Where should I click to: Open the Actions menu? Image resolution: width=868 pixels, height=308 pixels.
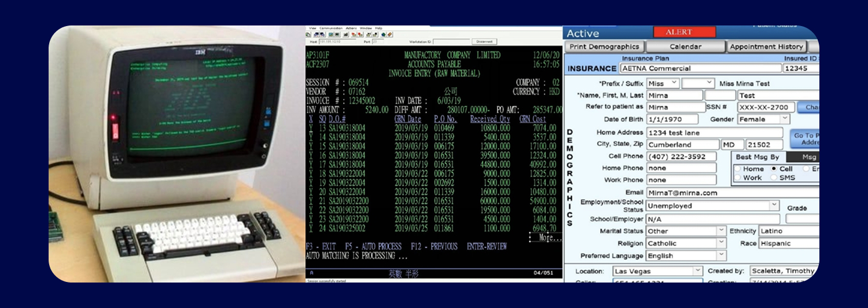[351, 28]
